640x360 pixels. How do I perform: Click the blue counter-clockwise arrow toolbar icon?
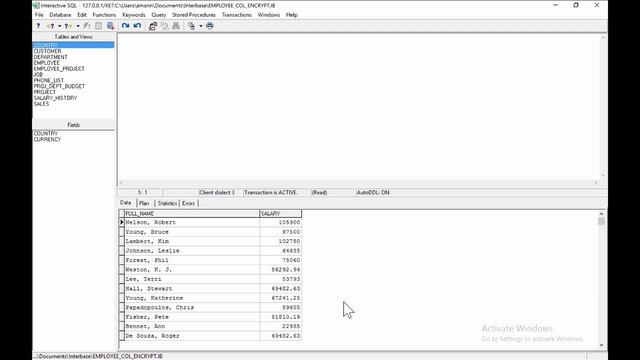coord(138,26)
